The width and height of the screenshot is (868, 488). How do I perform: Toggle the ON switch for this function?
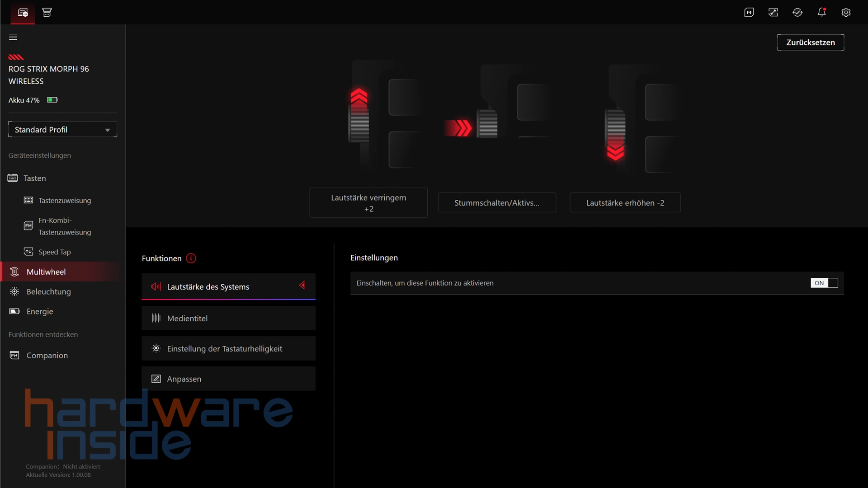point(824,283)
